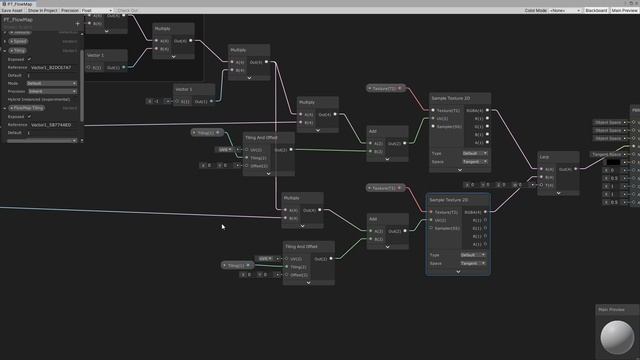Switch to the PT_FlowMap window tab
The height and width of the screenshot is (360, 640).
(18, 4)
